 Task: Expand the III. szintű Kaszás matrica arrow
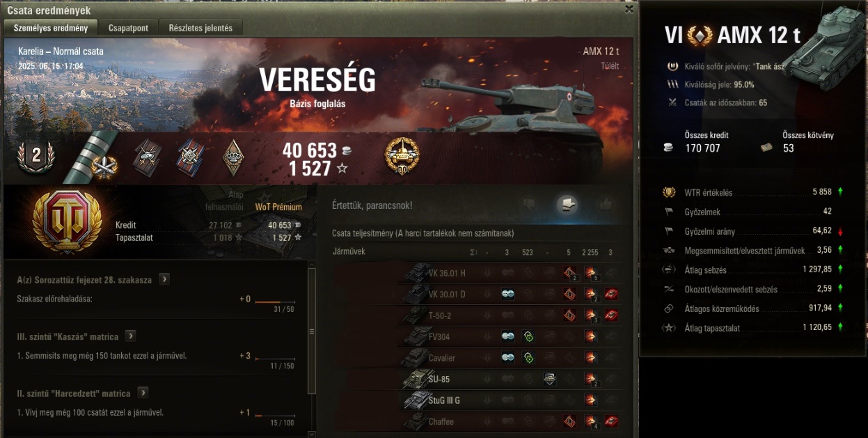tap(130, 336)
